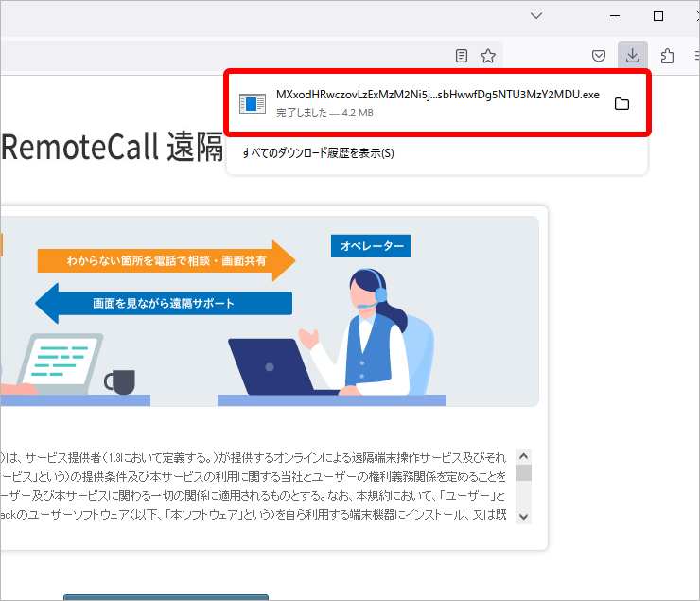Click inside the terms of service text box

coord(255,486)
